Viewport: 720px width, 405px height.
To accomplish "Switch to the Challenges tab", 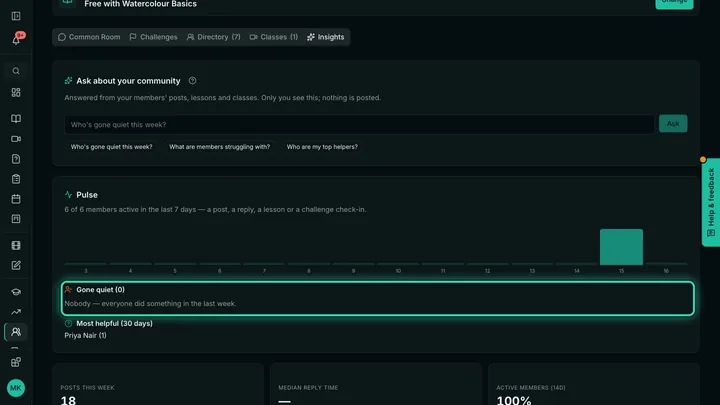I will pyautogui.click(x=153, y=37).
